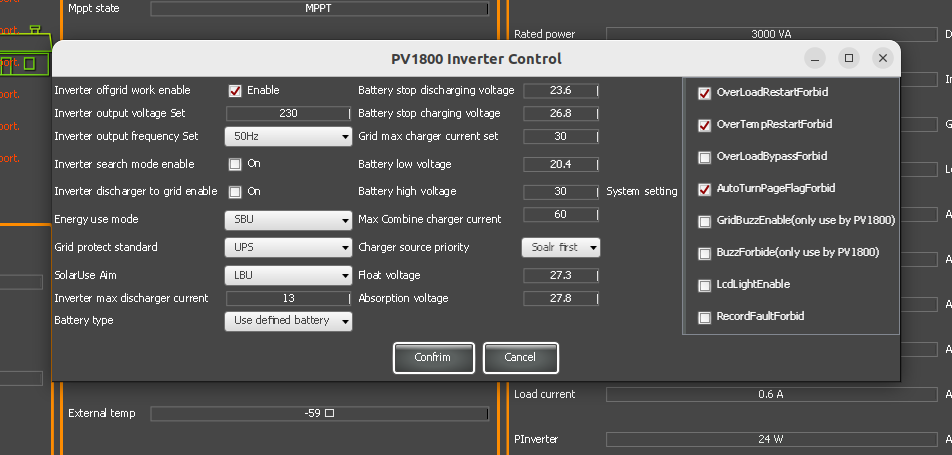Open Inverter output frequency dropdown
The height and width of the screenshot is (455, 952).
click(288, 137)
